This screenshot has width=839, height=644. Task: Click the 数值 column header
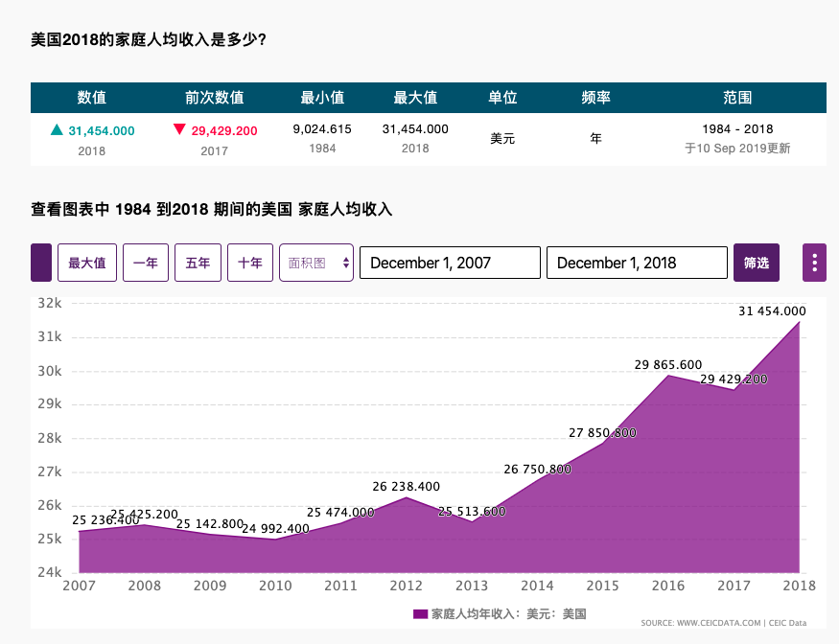[91, 97]
